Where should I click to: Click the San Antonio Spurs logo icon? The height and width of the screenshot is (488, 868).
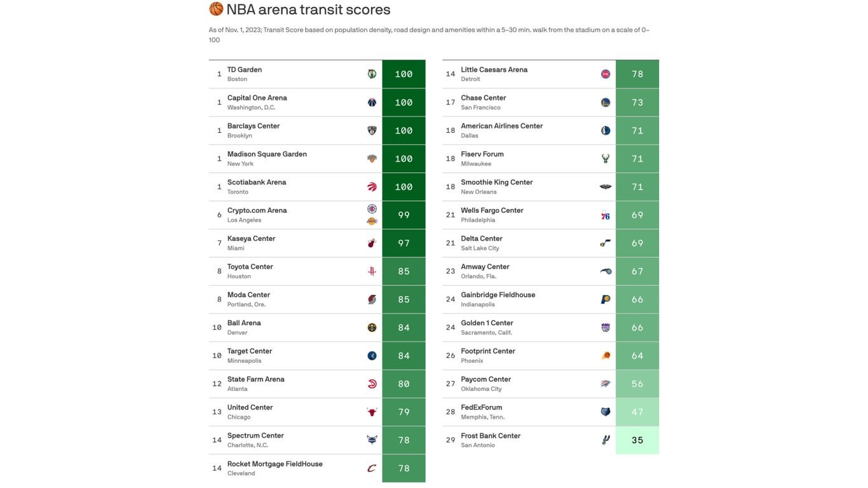click(x=606, y=440)
